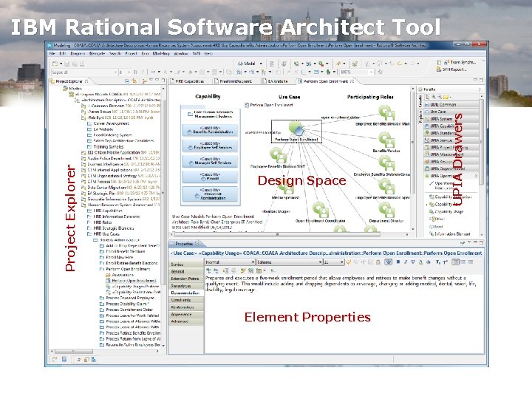532x399 pixels.
Task: Select left text alignment in Properties
Action: point(456,262)
